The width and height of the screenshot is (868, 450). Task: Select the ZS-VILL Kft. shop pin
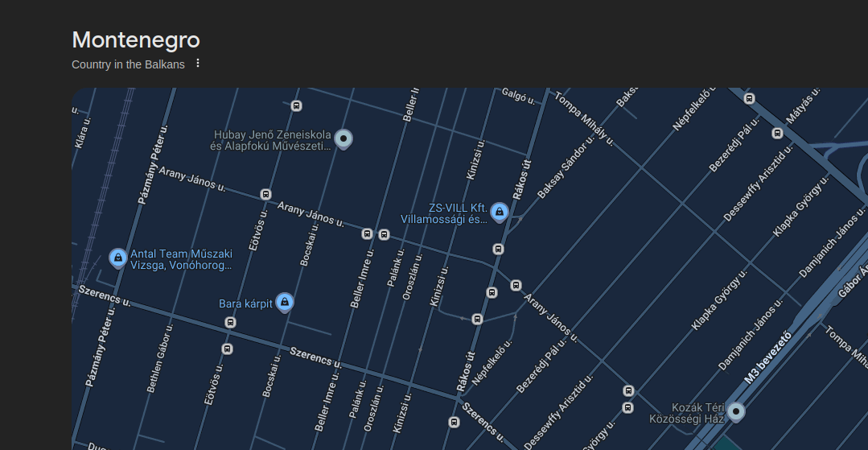[x=500, y=212]
